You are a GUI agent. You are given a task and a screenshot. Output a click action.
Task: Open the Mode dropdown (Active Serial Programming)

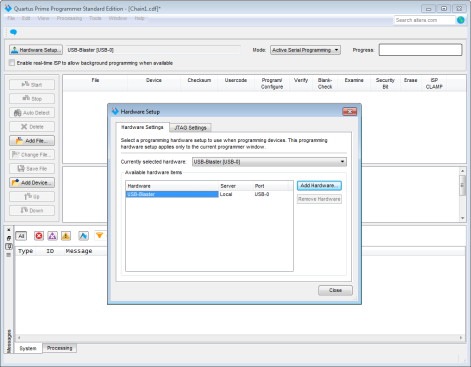click(x=305, y=50)
